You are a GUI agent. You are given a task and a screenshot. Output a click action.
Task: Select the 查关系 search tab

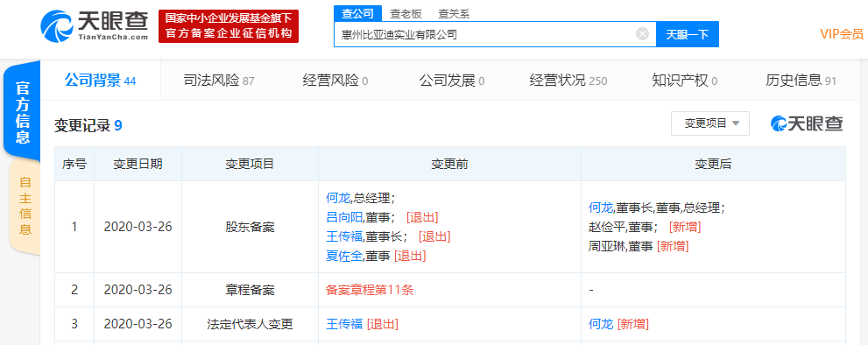454,14
